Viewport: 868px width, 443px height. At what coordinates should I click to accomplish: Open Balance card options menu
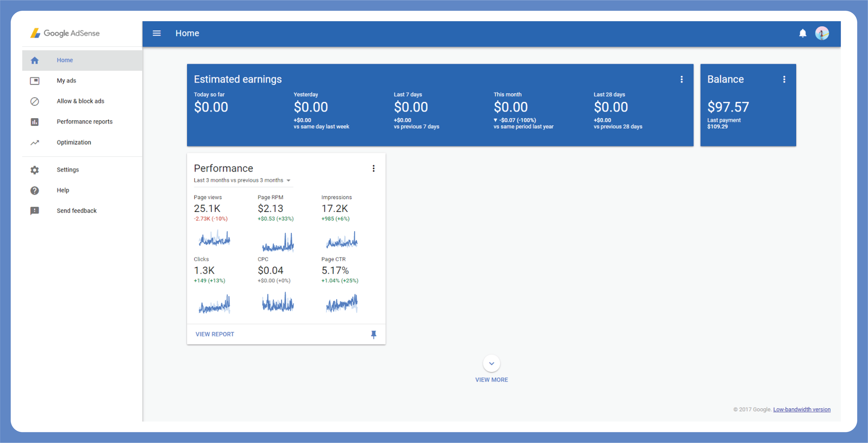[x=784, y=79]
